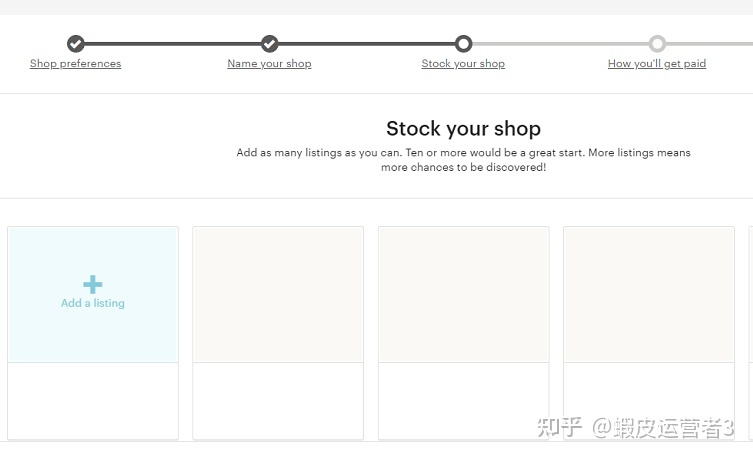Click the How you'll get paid step circle

pos(657,44)
